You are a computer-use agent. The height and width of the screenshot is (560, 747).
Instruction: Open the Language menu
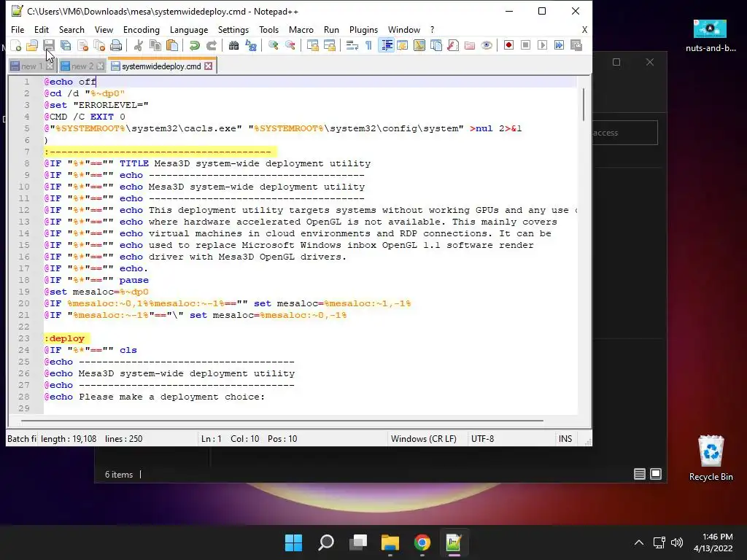tap(189, 29)
